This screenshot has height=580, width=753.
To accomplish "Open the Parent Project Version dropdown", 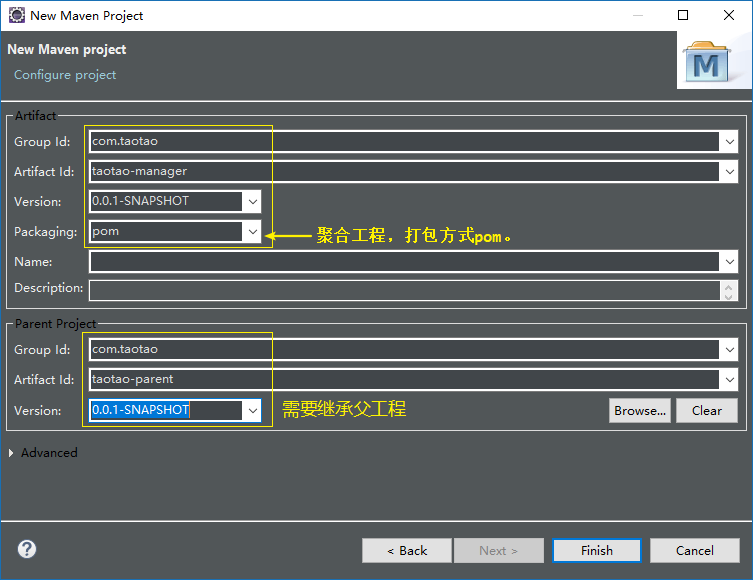I will point(253,411).
